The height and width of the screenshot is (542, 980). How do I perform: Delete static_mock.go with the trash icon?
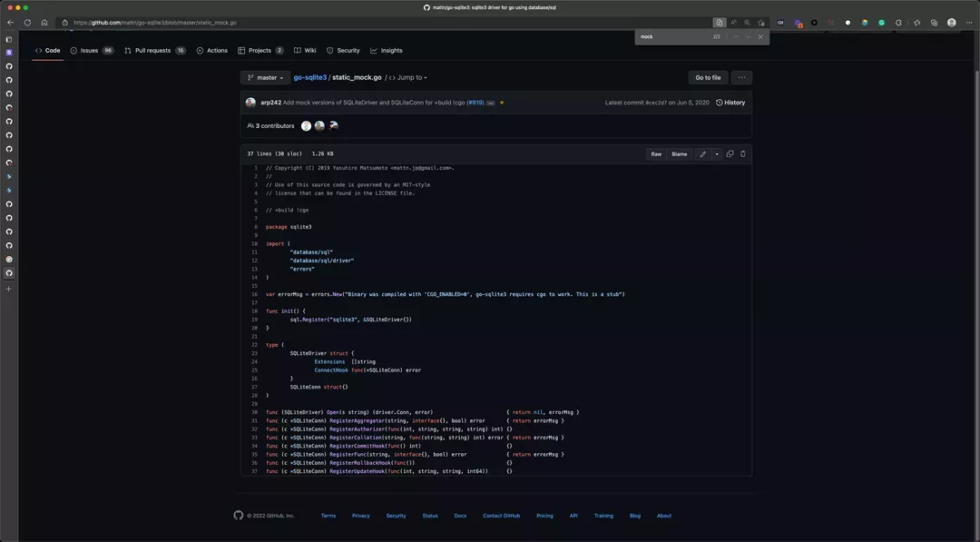click(742, 153)
